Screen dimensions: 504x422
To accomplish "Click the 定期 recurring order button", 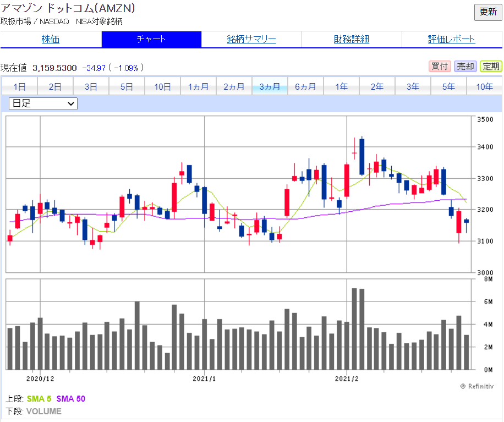I will (491, 67).
